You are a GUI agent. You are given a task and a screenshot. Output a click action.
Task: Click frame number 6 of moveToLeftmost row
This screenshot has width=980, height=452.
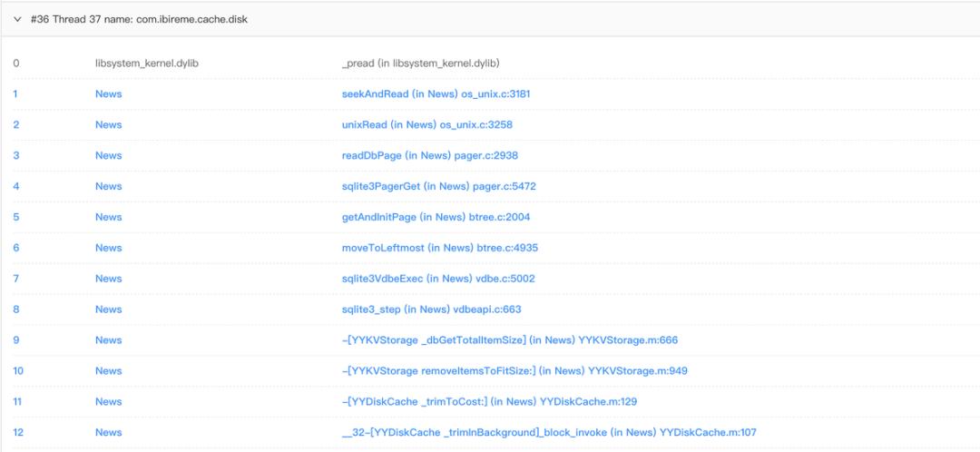click(x=16, y=248)
